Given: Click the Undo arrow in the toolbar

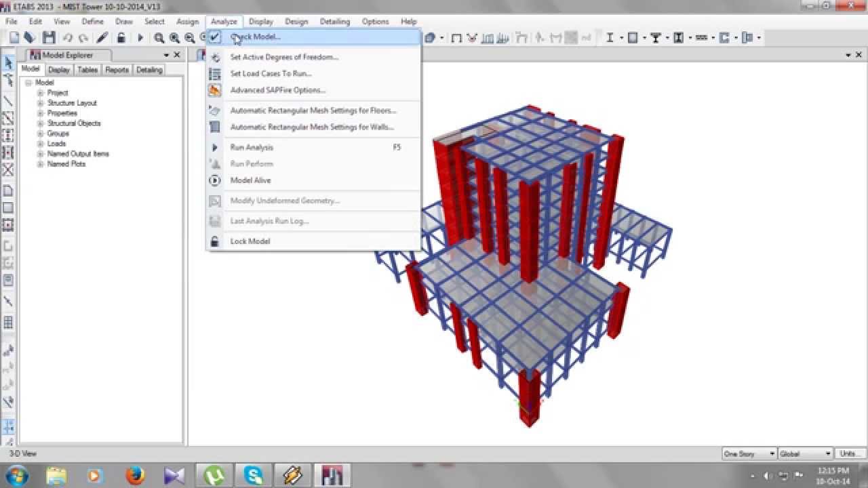Looking at the screenshot, I should click(x=68, y=39).
